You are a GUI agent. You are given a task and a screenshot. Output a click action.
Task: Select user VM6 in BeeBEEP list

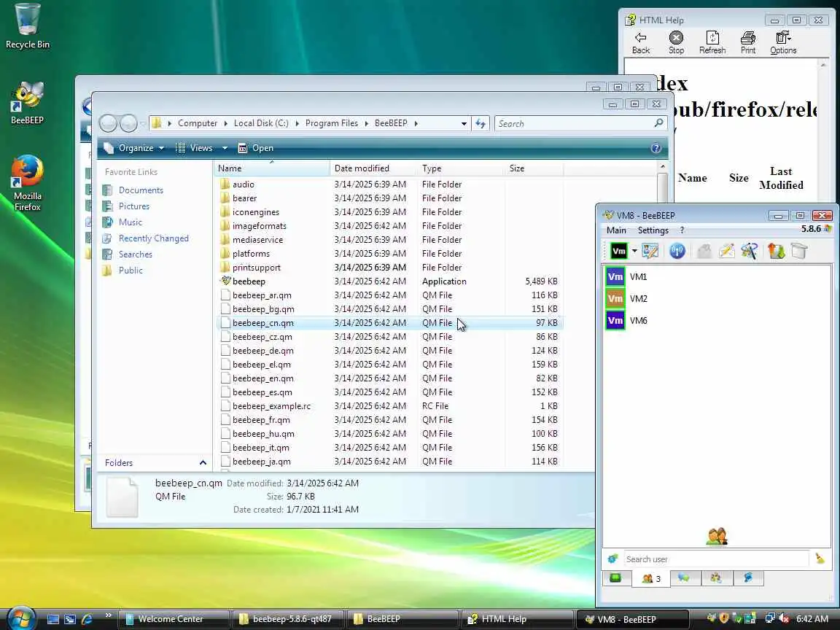coord(717,321)
